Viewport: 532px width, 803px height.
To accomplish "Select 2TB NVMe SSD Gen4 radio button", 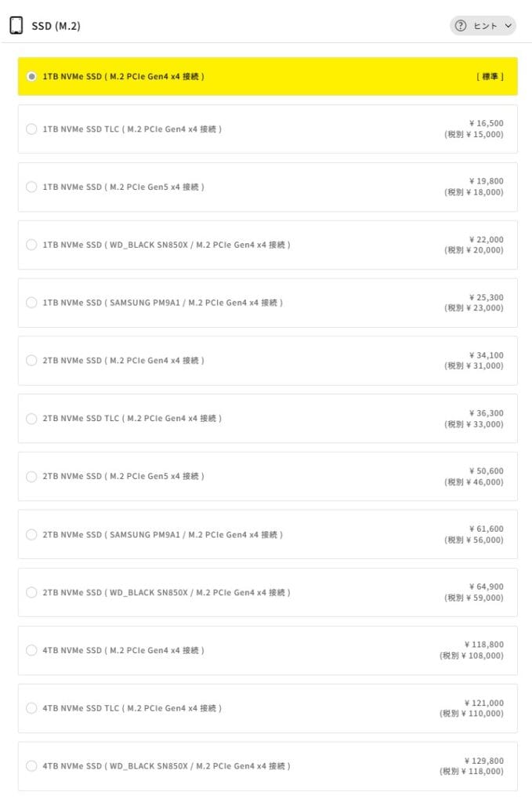I will [x=31, y=361].
